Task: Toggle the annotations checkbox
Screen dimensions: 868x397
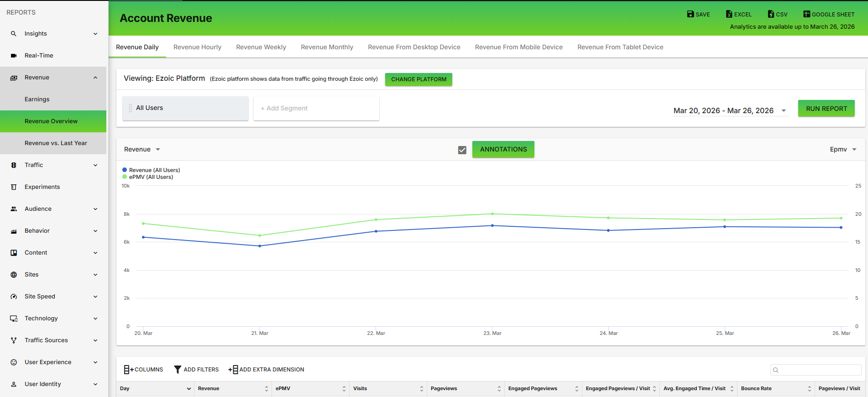Action: 462,150
